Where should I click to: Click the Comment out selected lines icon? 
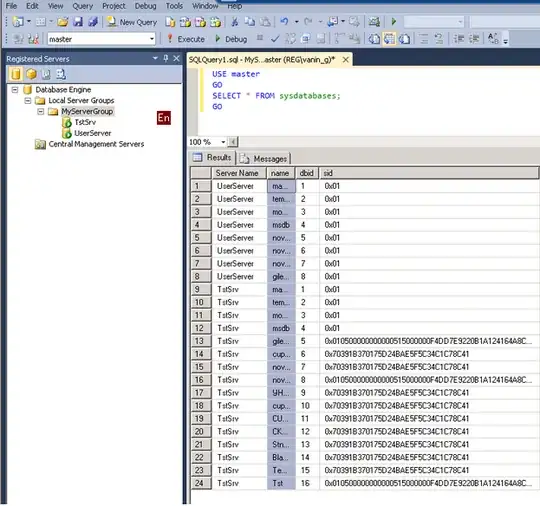424,39
